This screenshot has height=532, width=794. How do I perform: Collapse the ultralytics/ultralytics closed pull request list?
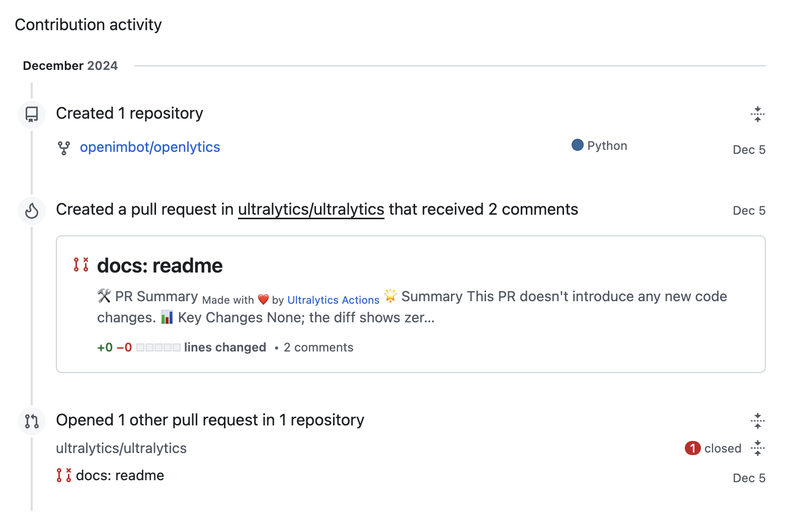(x=757, y=448)
